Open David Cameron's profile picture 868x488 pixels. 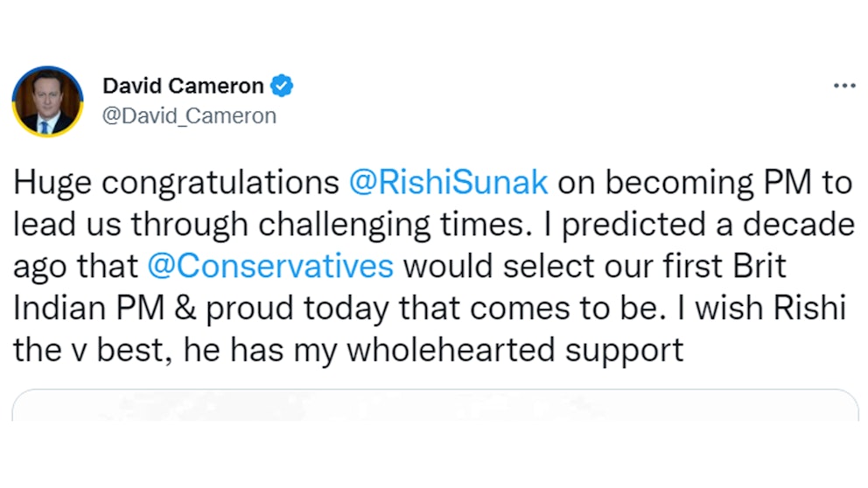(47, 101)
